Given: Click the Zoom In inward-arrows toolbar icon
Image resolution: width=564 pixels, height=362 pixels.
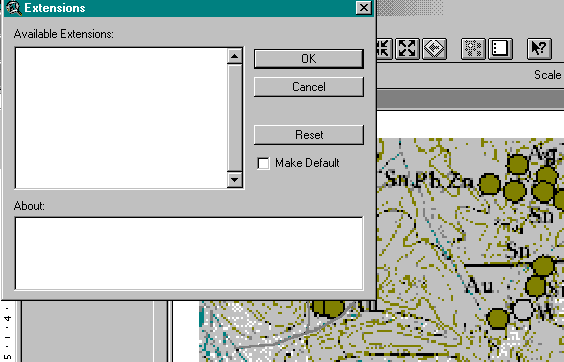Looking at the screenshot, I should click(x=383, y=48).
